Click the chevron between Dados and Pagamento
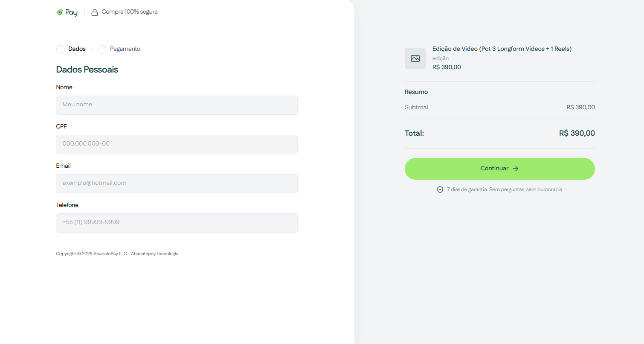 (92, 50)
